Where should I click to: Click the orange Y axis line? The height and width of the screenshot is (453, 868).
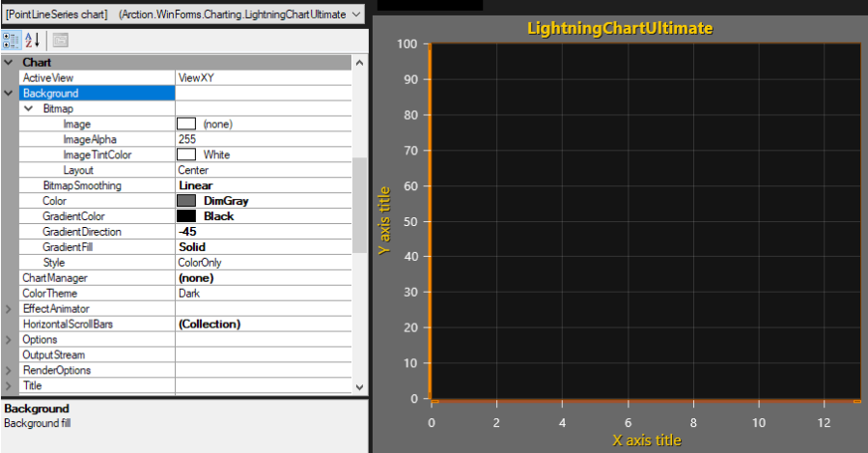point(430,221)
